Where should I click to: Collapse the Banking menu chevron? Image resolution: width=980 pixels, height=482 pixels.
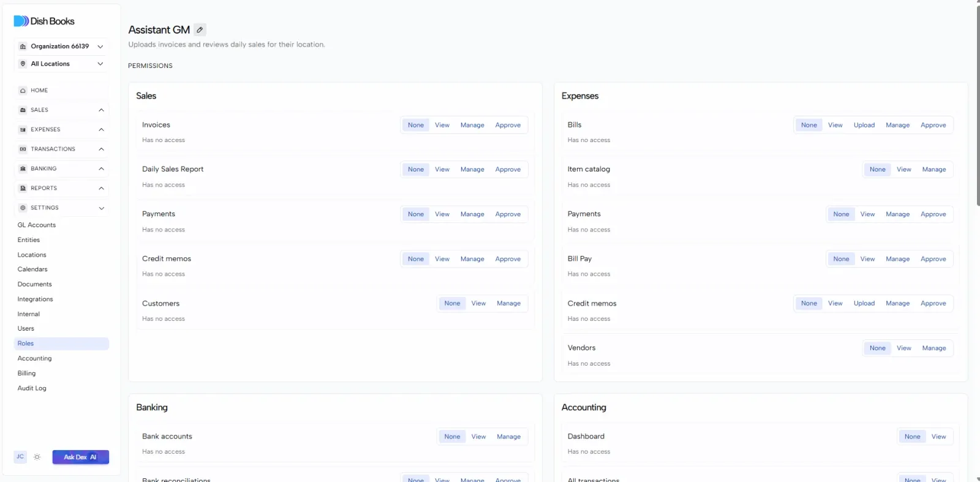[x=101, y=169]
